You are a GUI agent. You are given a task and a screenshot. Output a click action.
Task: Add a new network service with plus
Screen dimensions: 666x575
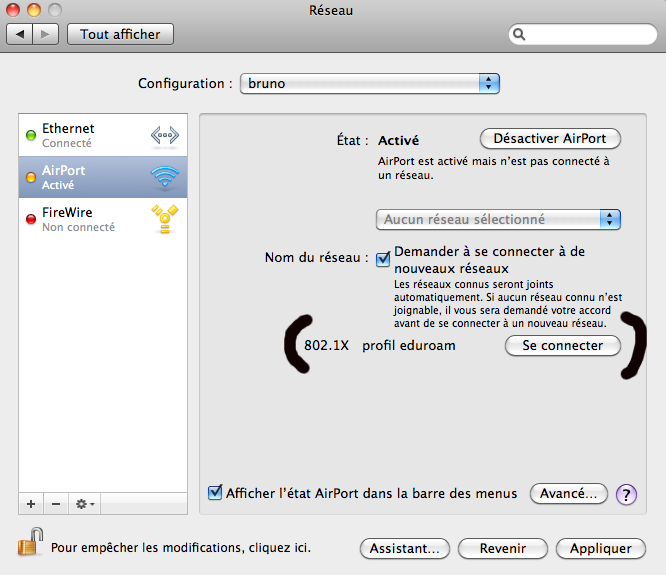pos(31,503)
